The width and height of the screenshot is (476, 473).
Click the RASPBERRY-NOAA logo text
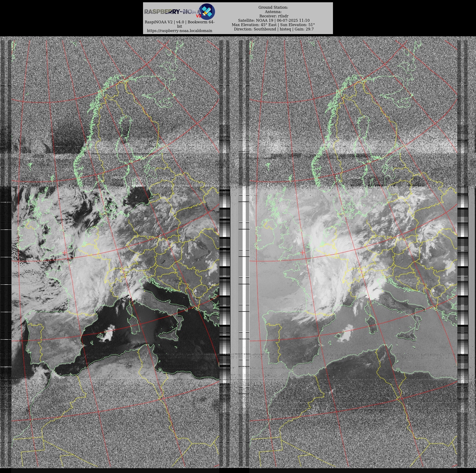click(x=173, y=12)
